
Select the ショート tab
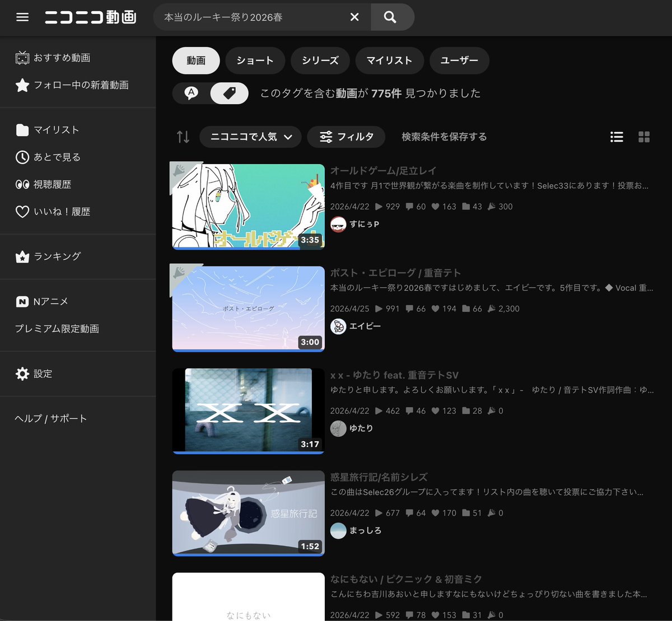pos(255,60)
